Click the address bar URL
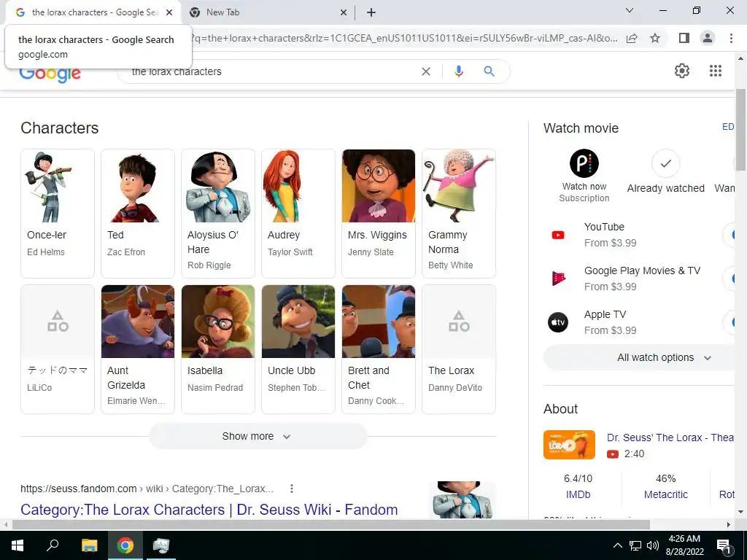This screenshot has width=747, height=560. (404, 38)
